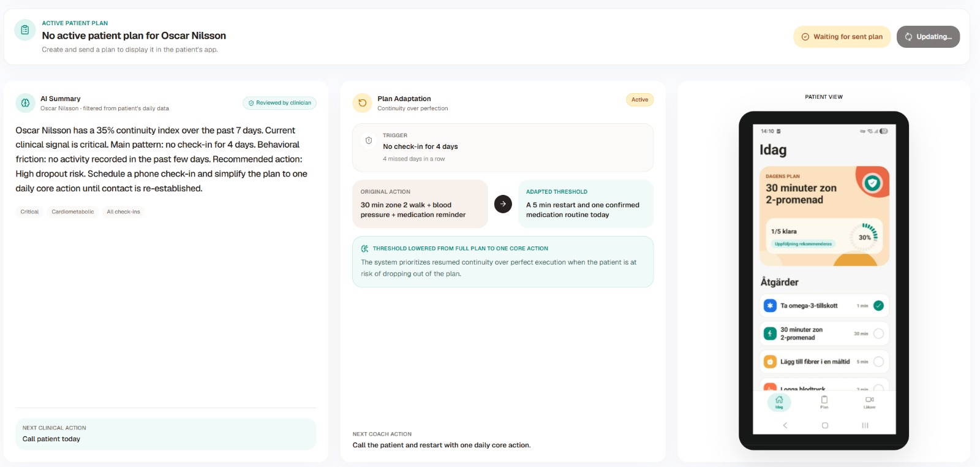
Task: Tap the Plan clipboard icon in phone navigation
Action: (824, 402)
